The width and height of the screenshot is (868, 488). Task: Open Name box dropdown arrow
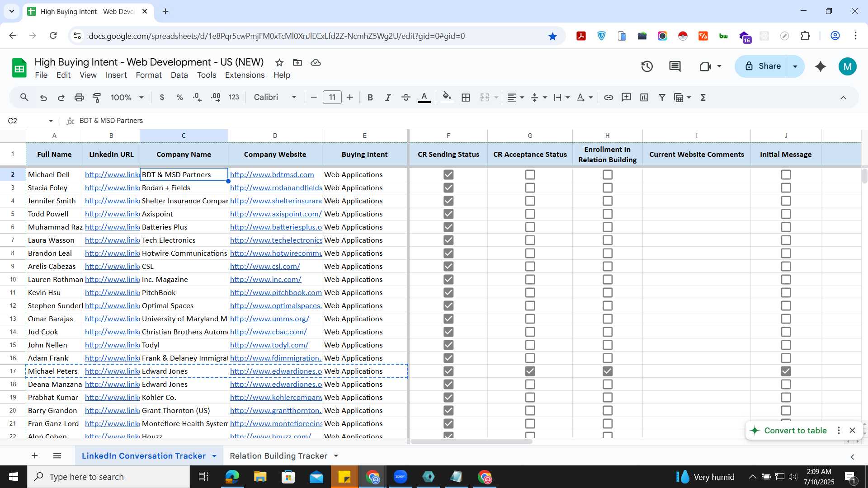click(x=51, y=121)
